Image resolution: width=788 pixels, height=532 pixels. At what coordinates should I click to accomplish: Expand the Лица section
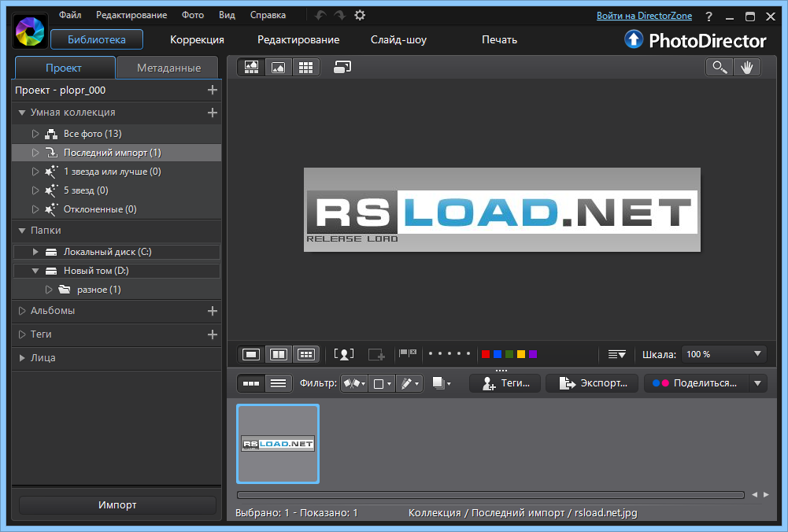pos(22,358)
